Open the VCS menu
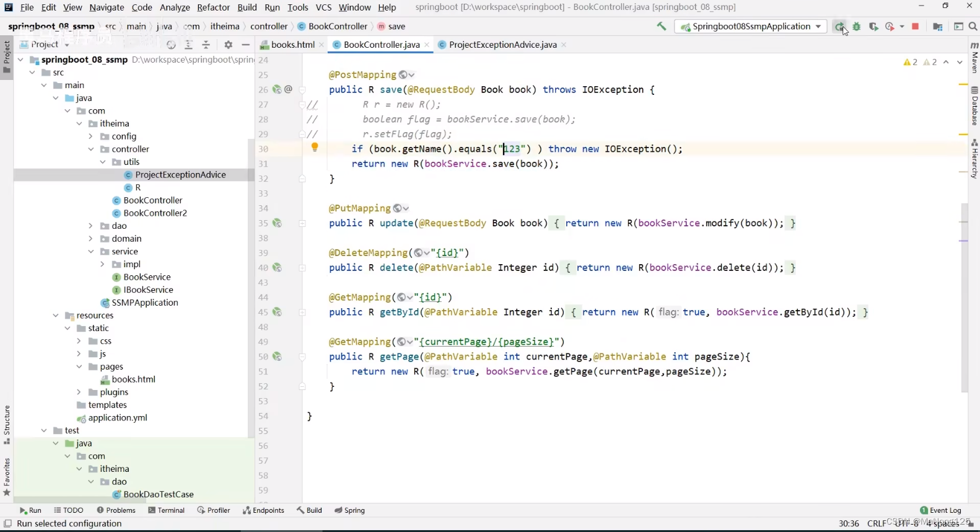The width and height of the screenshot is (980, 532). click(x=323, y=7)
